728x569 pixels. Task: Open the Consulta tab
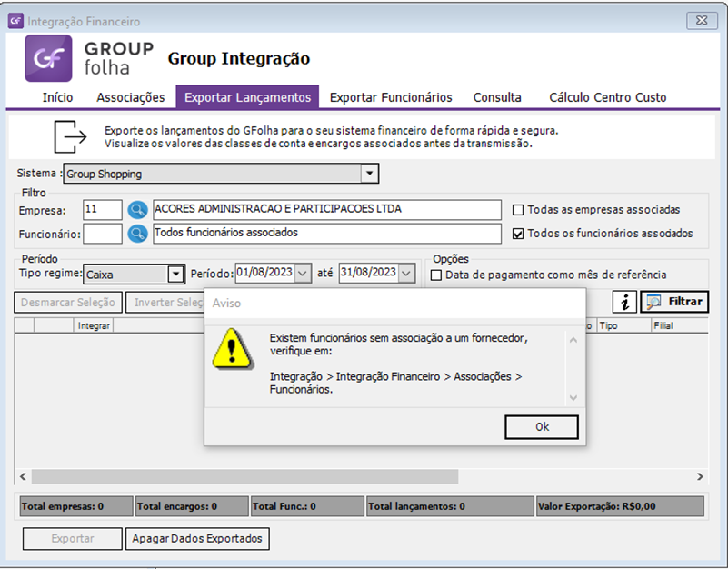click(x=497, y=97)
